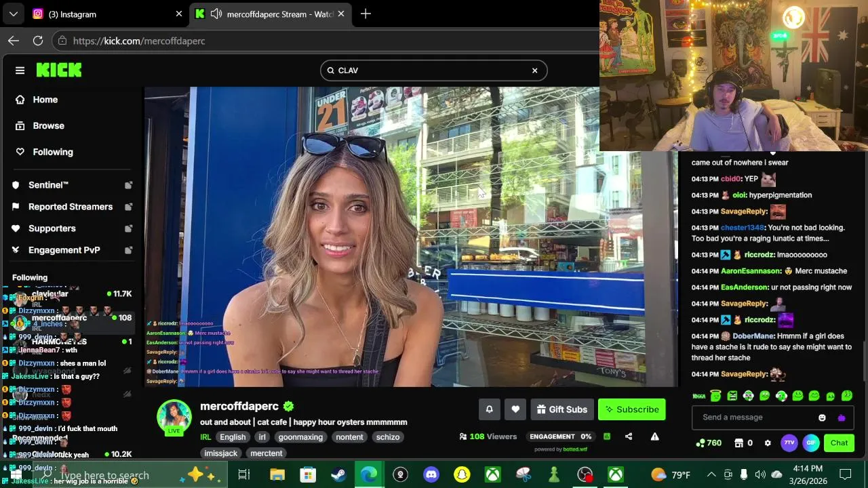Open chat settings gear icon
Image resolution: width=868 pixels, height=488 pixels.
coord(768,443)
